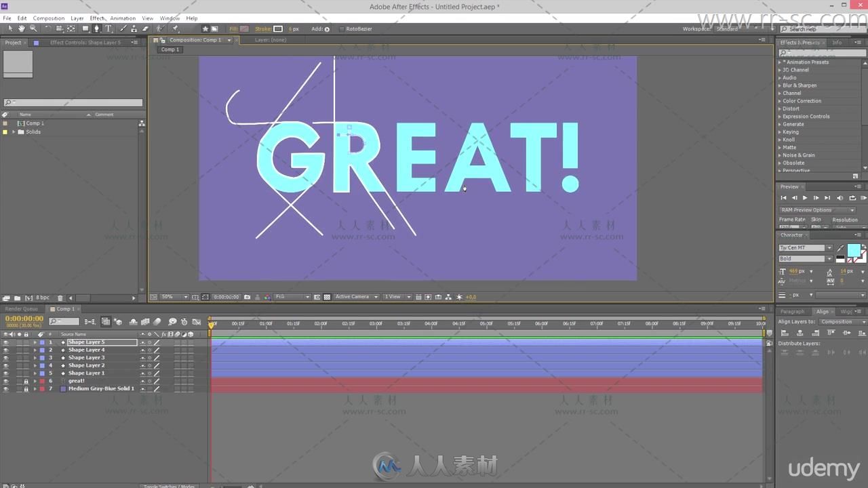Expand Shape Layer 5 properties
The width and height of the screenshot is (868, 488).
(35, 342)
